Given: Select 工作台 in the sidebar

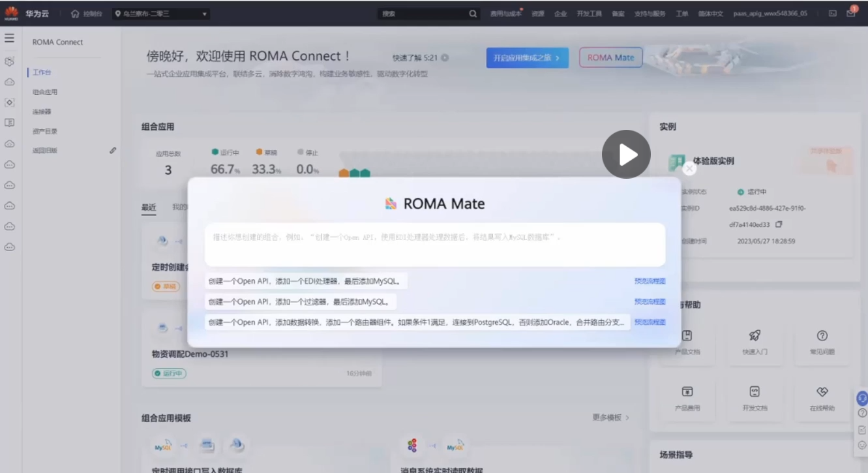Looking at the screenshot, I should [42, 72].
